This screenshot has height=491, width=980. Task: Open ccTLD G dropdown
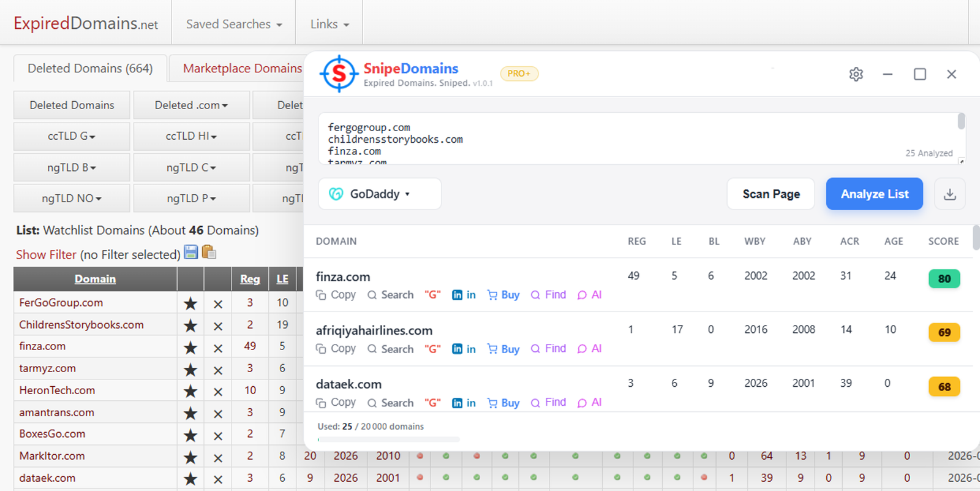(x=72, y=136)
